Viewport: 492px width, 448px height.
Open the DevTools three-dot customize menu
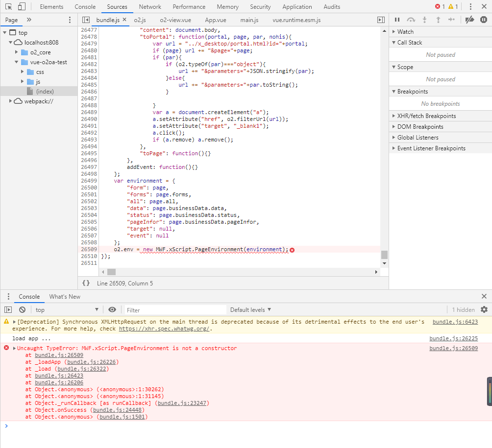pos(470,6)
